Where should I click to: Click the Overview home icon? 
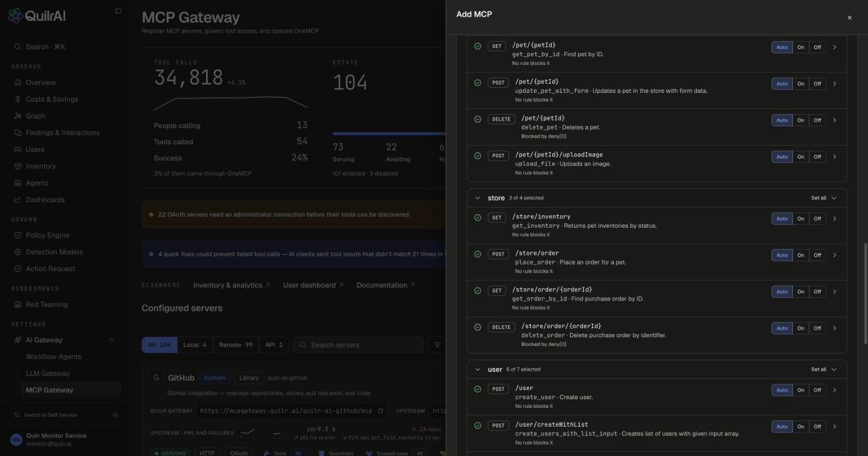coord(18,83)
